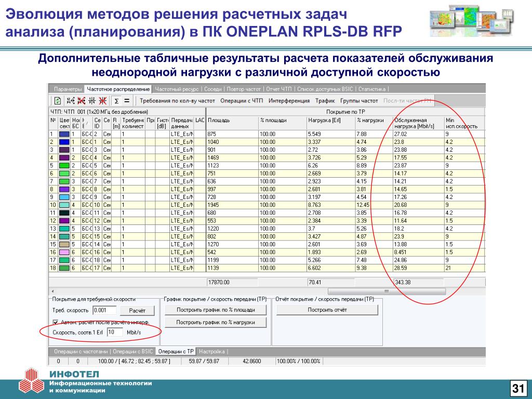Click % нагрузки column header
This screenshot has width=532, height=399.
[x=374, y=123]
